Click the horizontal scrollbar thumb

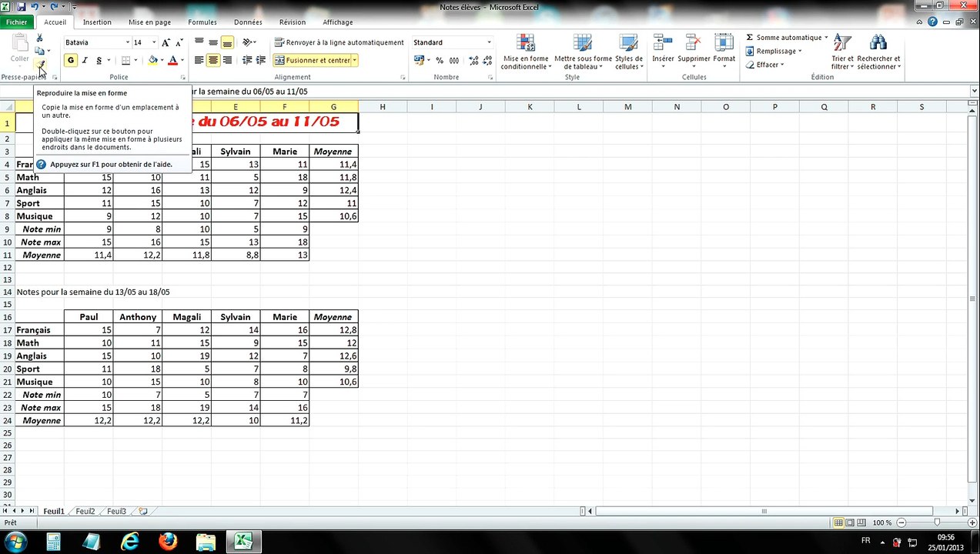[x=764, y=511]
